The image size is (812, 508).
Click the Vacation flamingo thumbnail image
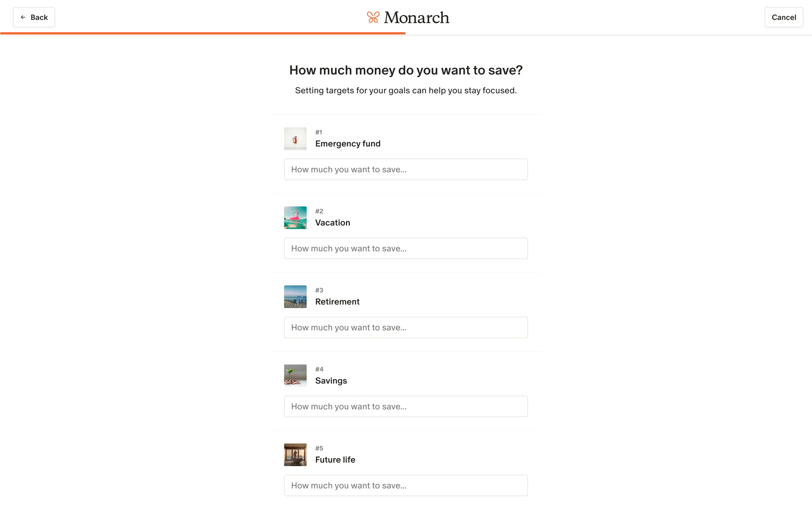(x=295, y=218)
